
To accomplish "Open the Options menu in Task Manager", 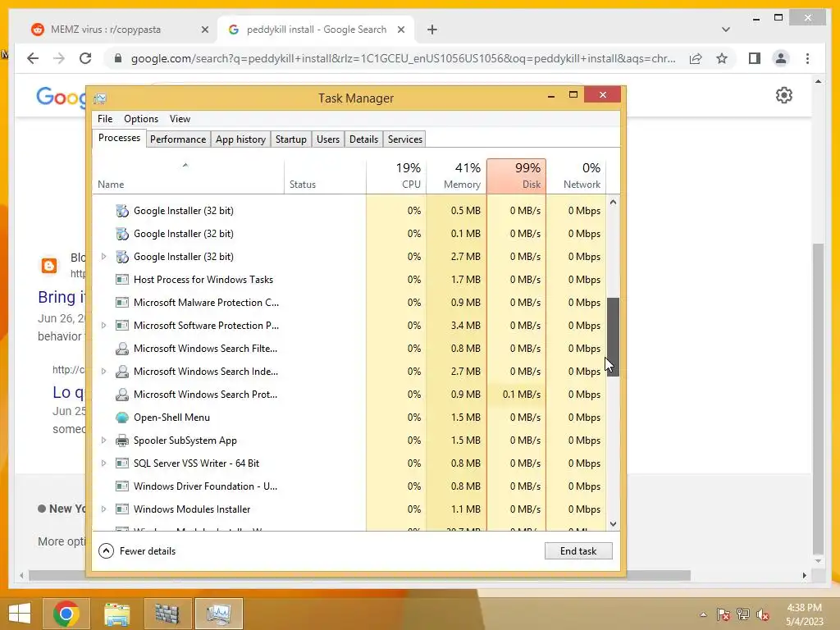I will 141,119.
